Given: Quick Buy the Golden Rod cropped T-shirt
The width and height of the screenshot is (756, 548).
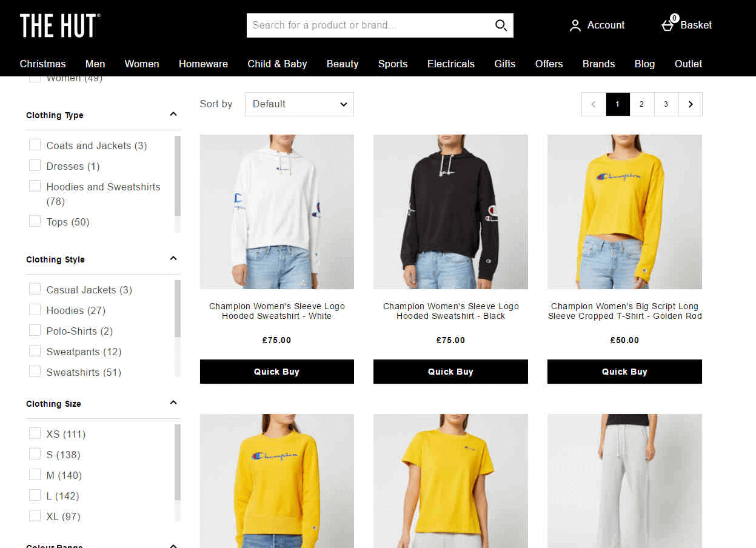Looking at the screenshot, I should (x=624, y=372).
